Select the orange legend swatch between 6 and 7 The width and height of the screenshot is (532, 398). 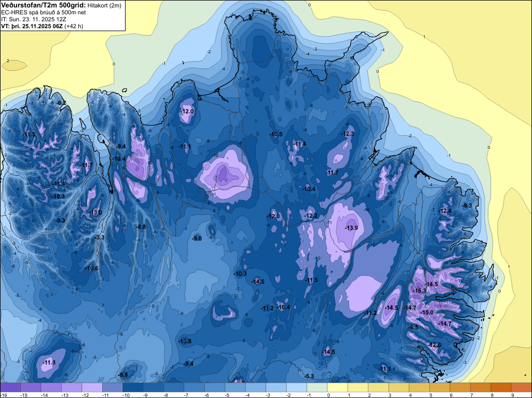(x=460, y=387)
